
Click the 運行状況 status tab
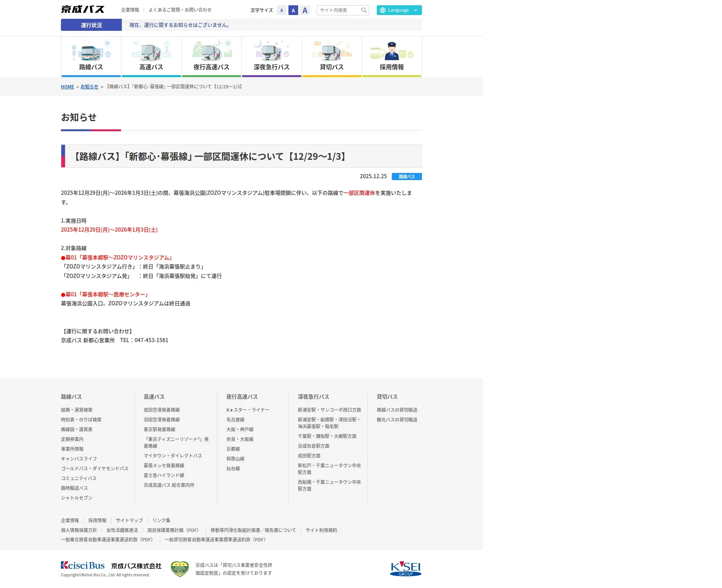click(x=91, y=25)
